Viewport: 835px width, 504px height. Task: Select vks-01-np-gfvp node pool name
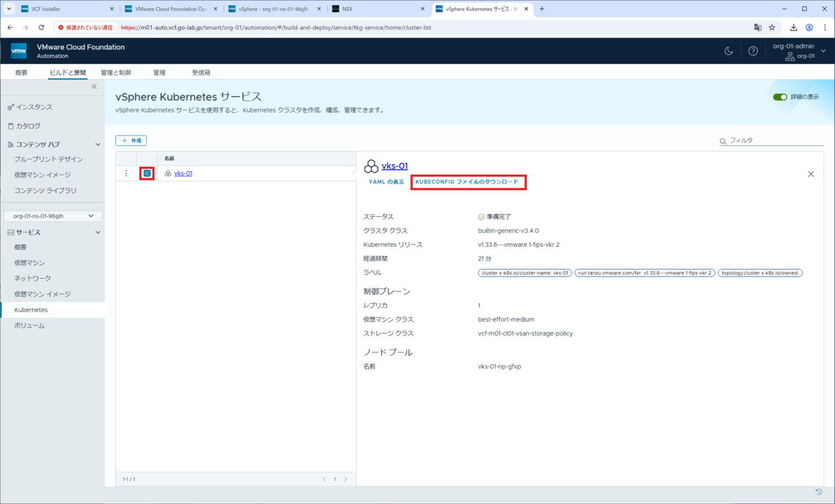tap(500, 366)
